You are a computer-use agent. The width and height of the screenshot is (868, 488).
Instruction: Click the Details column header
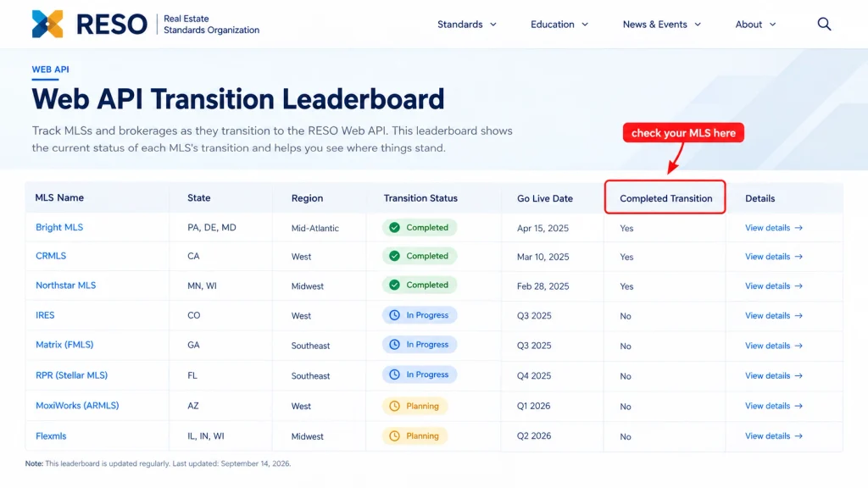[x=760, y=198]
